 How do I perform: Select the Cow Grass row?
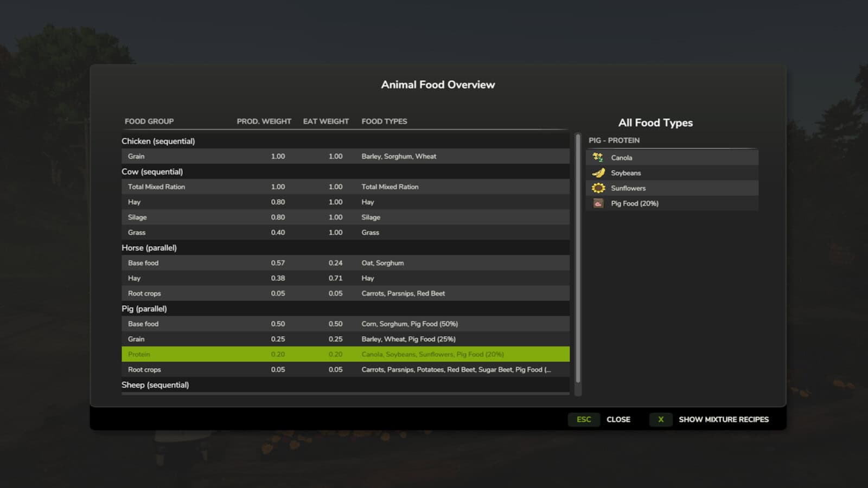click(x=345, y=232)
